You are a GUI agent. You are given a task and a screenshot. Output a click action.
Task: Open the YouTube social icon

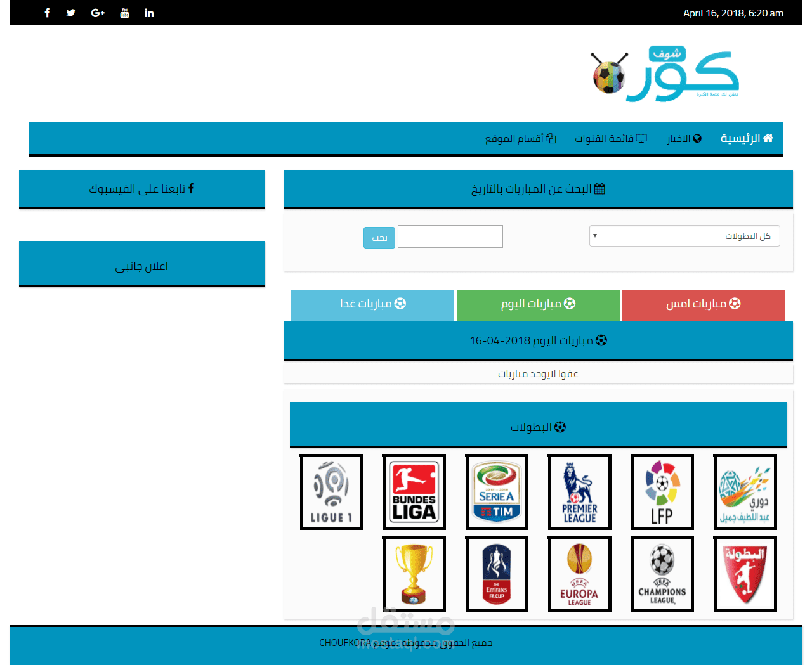124,13
